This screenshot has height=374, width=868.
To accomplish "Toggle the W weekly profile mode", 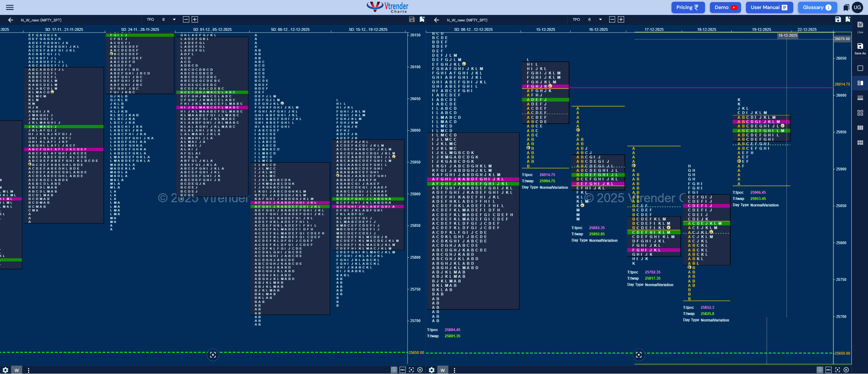I will [17, 370].
